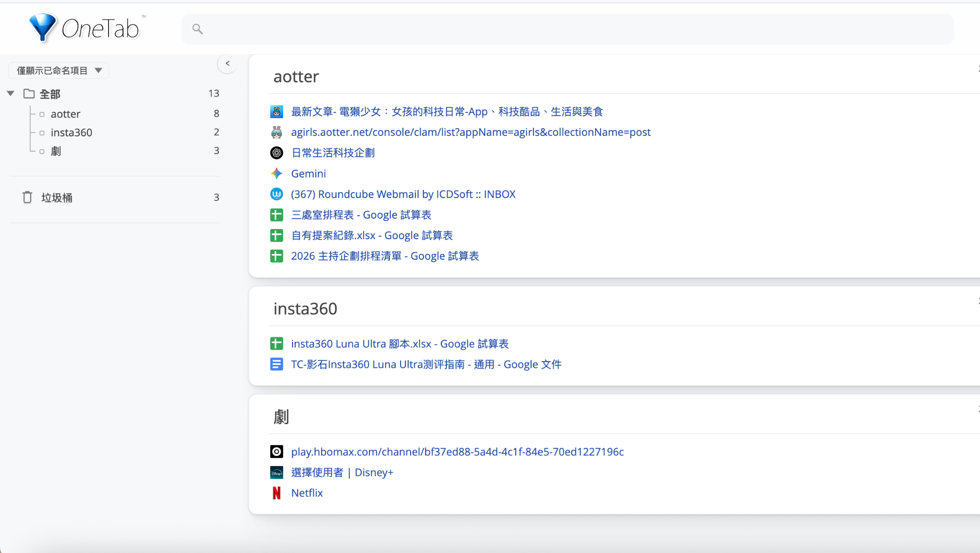Click count 13 next to 全部
980x553 pixels.
coord(214,94)
